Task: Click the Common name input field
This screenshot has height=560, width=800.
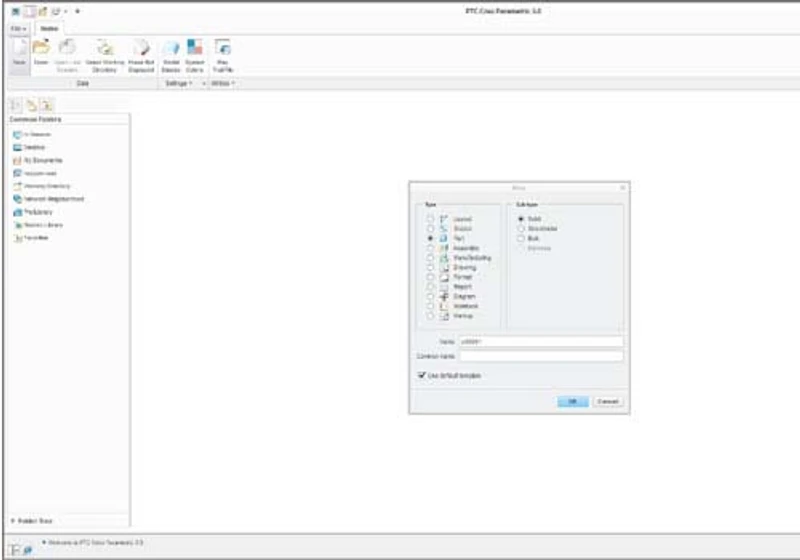Action: 541,356
